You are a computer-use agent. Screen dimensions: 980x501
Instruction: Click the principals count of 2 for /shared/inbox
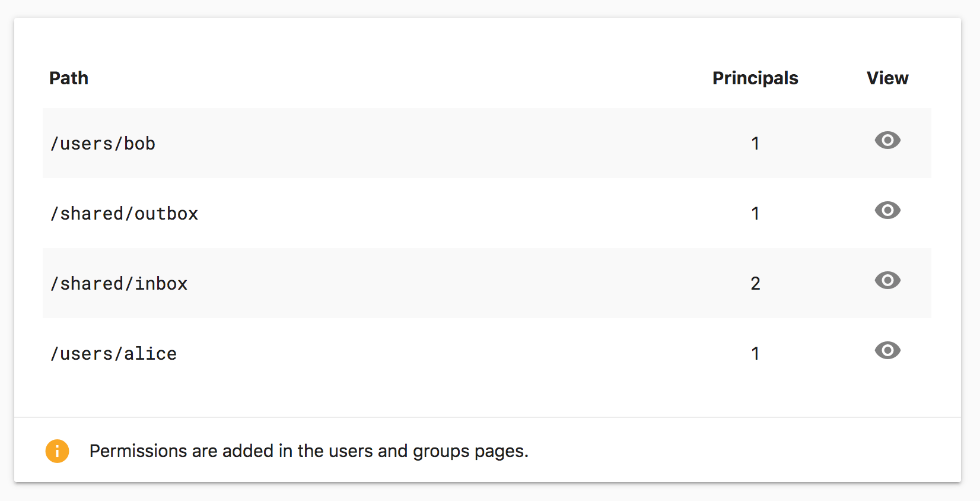click(x=755, y=284)
